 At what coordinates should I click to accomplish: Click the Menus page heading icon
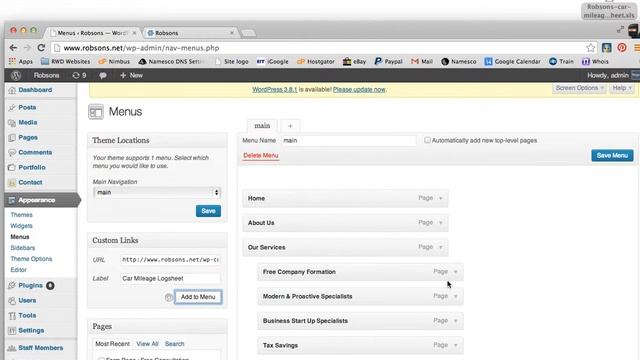coord(96,112)
